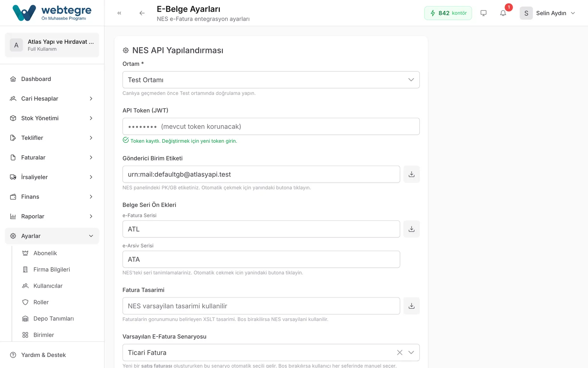
Task: Expand İrsaliyeler menu
Action: pyautogui.click(x=52, y=177)
